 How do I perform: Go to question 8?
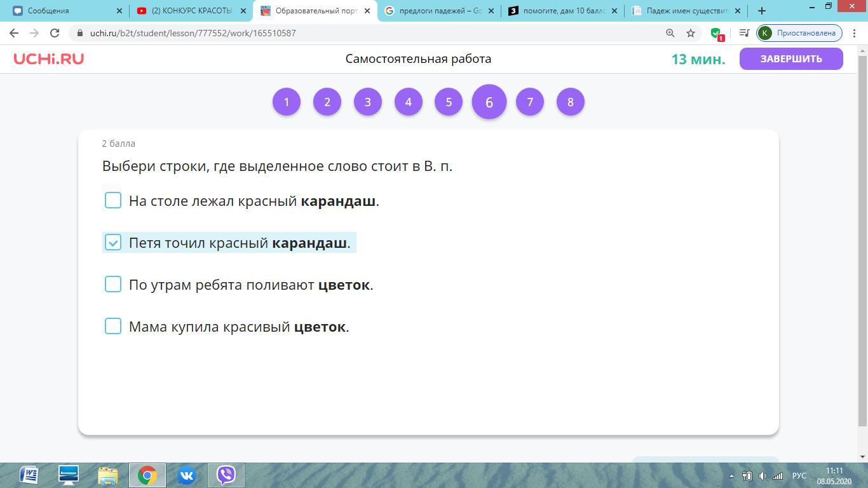(x=571, y=102)
